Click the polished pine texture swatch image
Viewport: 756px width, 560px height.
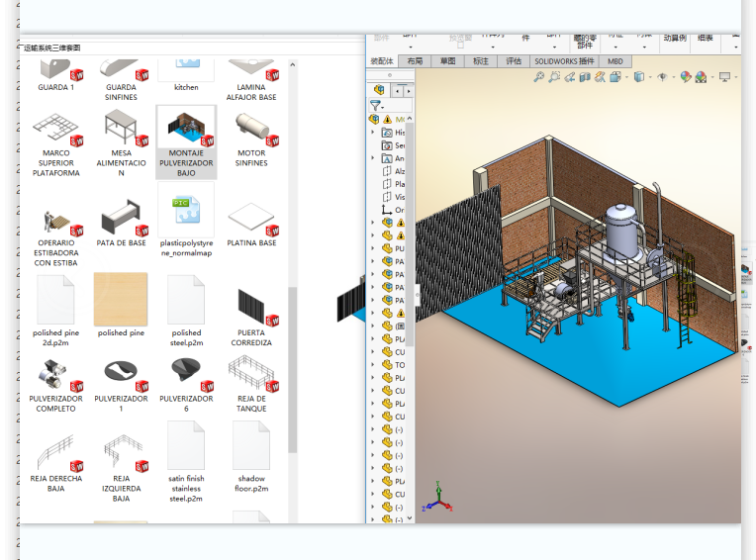pos(120,299)
